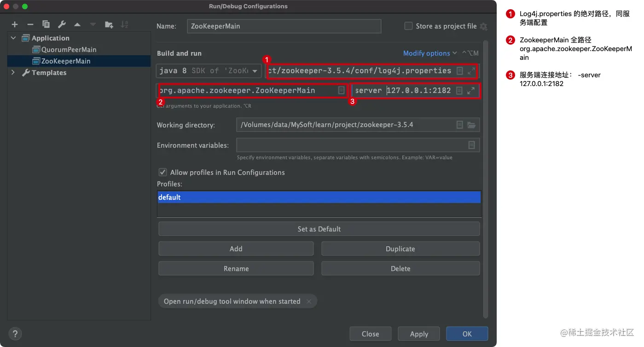The image size is (644, 347).
Task: Click the Add profile button
Action: [236, 249]
